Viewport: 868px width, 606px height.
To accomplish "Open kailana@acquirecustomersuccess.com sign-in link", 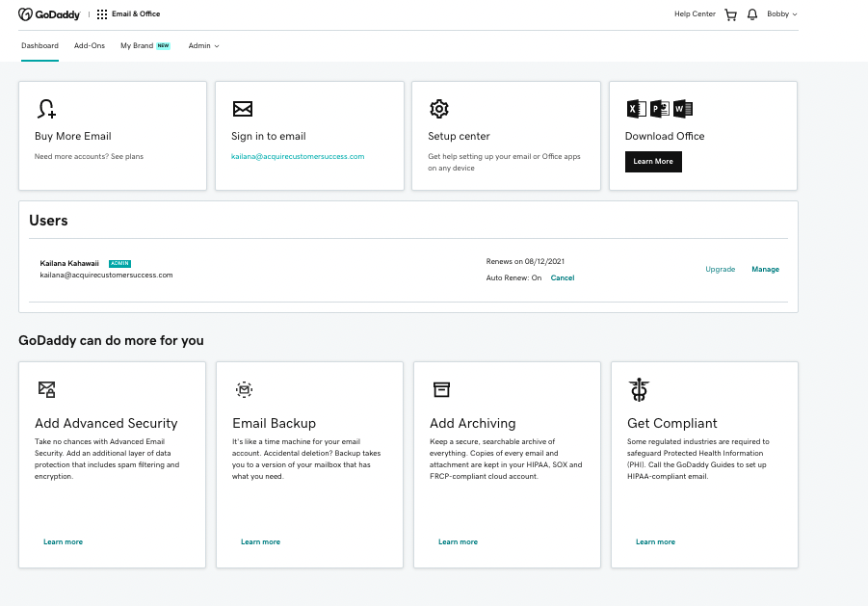I will pos(298,157).
